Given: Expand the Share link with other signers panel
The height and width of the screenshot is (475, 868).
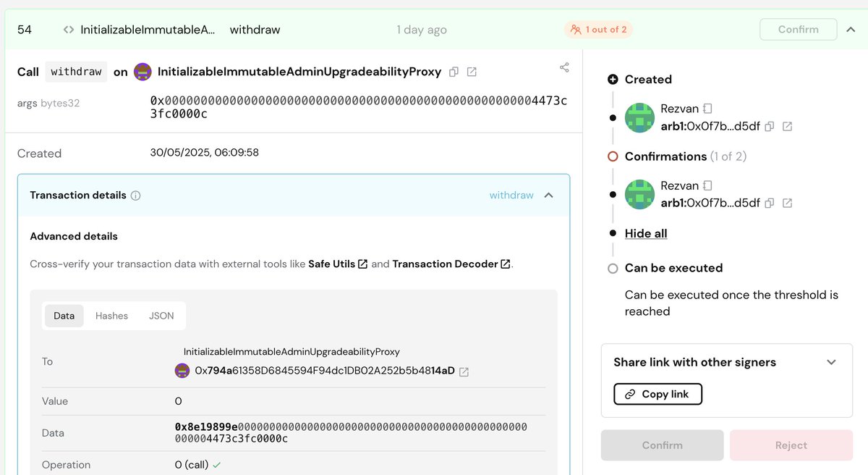Looking at the screenshot, I should 831,362.
